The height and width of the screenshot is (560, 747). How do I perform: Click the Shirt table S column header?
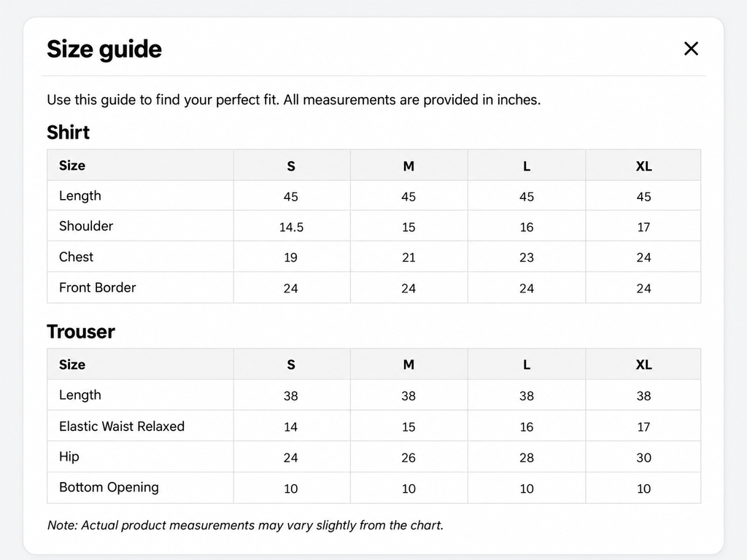[x=291, y=166]
